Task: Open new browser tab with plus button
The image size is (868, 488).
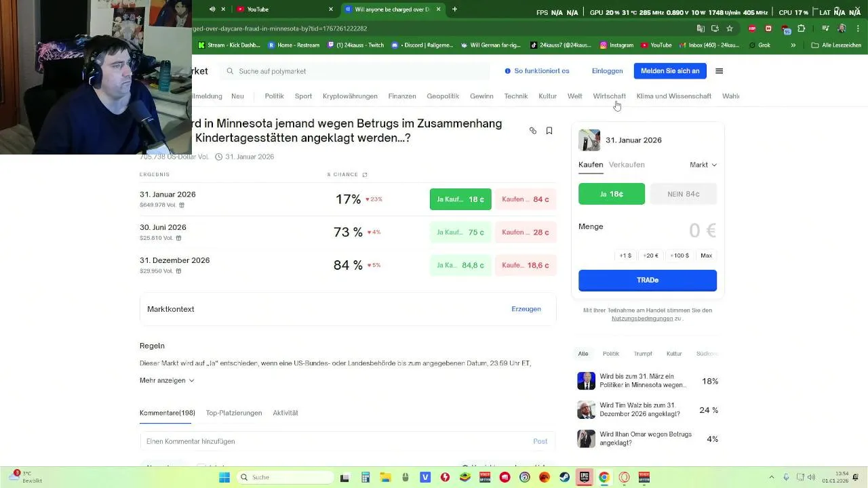Action: pos(454,9)
